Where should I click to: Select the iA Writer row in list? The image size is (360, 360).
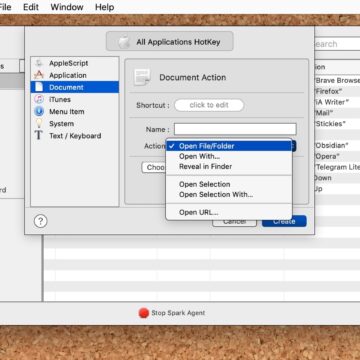coord(337,102)
